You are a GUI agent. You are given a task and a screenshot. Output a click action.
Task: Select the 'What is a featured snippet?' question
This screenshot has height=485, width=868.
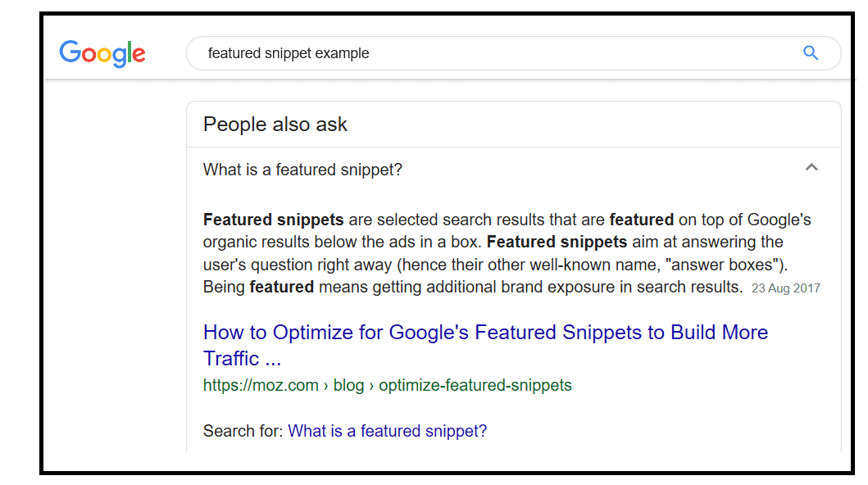[x=302, y=170]
